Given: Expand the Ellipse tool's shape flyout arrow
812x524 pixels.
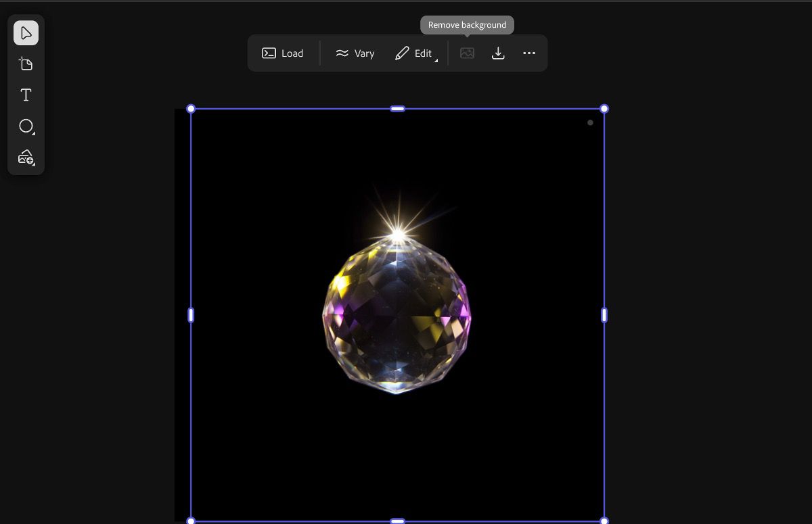Looking at the screenshot, I should pyautogui.click(x=33, y=134).
